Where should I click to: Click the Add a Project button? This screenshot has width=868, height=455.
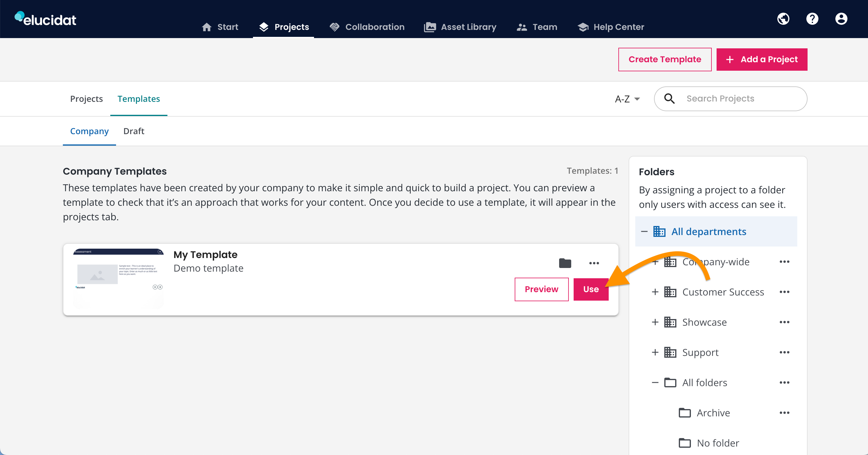762,59
